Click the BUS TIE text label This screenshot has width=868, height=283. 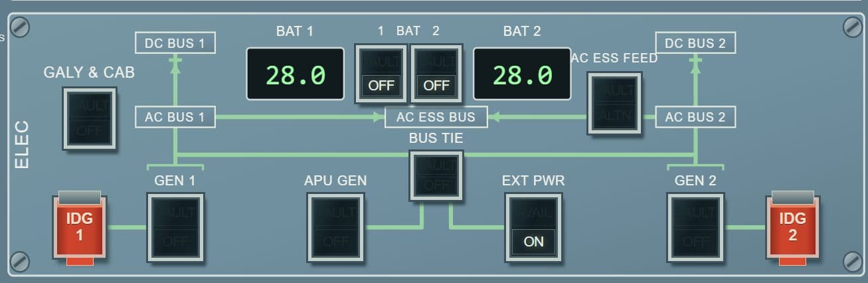tap(436, 139)
